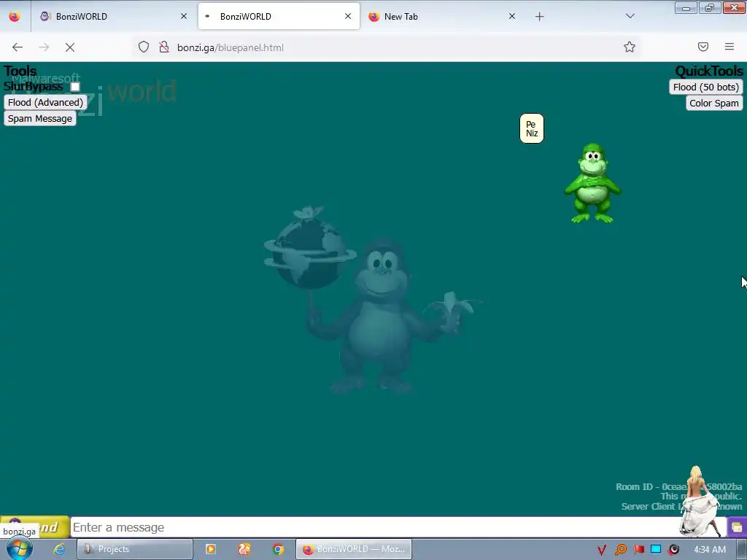Click the Color Spam button

click(x=713, y=104)
